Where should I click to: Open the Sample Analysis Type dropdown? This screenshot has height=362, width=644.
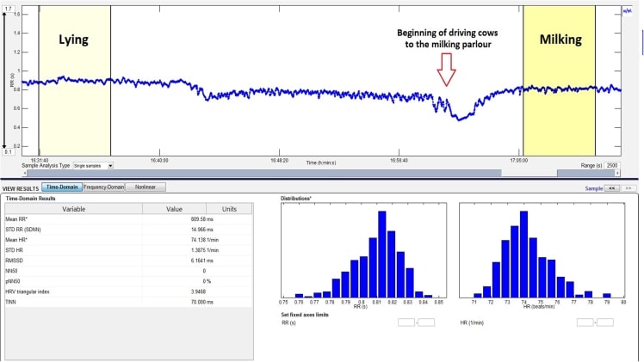click(x=93, y=164)
